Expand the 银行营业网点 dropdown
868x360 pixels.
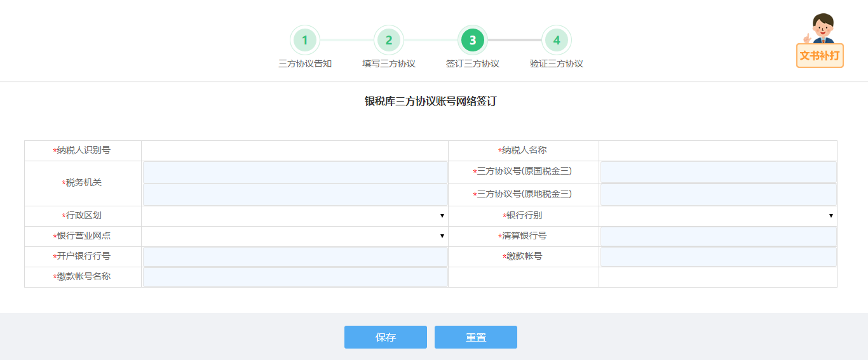coord(294,236)
